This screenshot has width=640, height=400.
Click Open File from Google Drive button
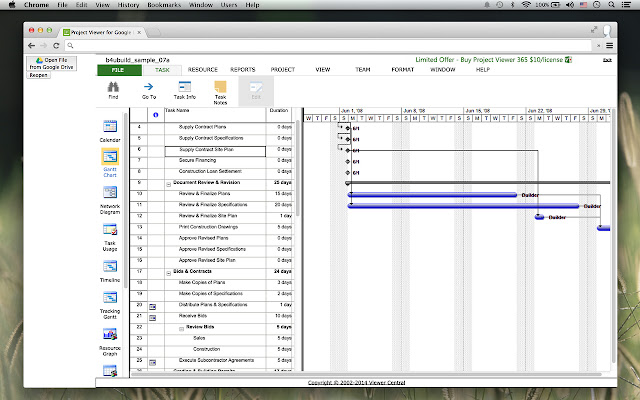pos(51,63)
